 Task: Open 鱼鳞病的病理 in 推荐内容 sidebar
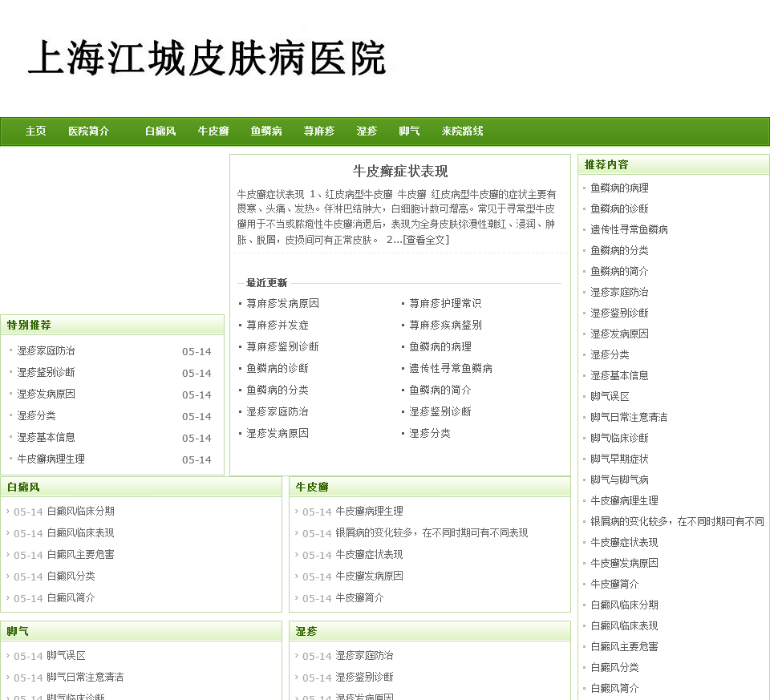(619, 188)
